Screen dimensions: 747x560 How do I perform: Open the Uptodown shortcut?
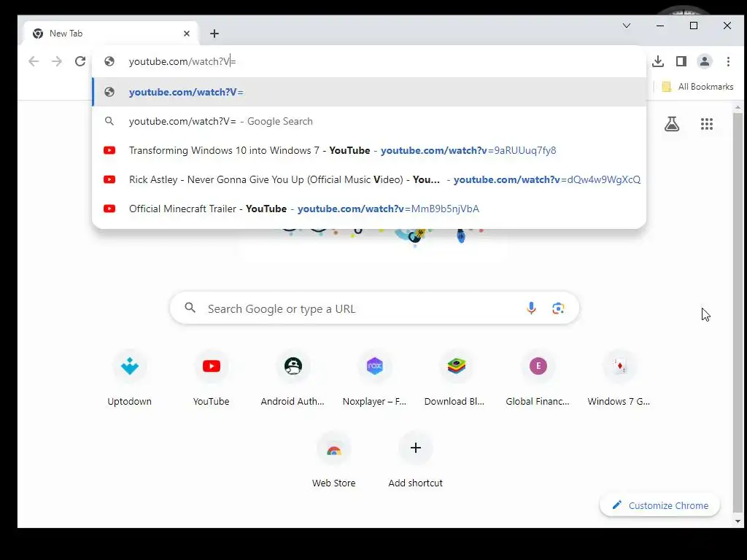click(x=130, y=378)
